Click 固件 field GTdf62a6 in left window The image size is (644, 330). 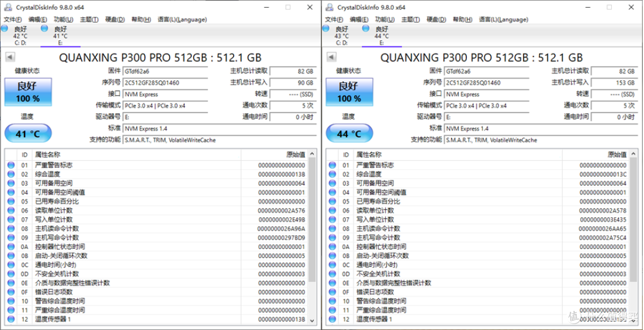pos(165,71)
